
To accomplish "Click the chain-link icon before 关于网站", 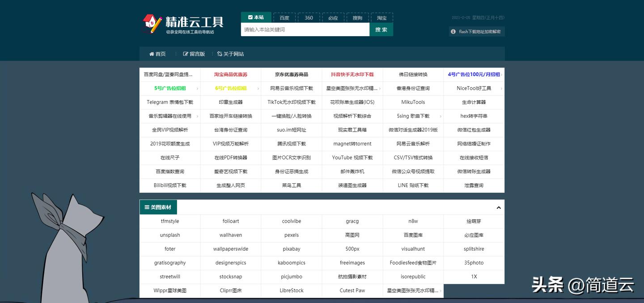I will coord(220,54).
